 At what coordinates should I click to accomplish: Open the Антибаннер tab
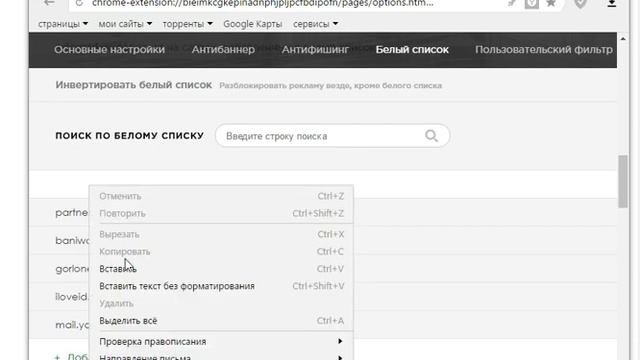(x=223, y=50)
